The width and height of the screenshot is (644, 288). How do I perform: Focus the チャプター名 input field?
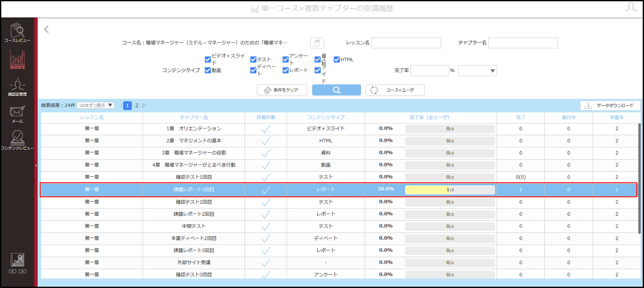coord(523,43)
